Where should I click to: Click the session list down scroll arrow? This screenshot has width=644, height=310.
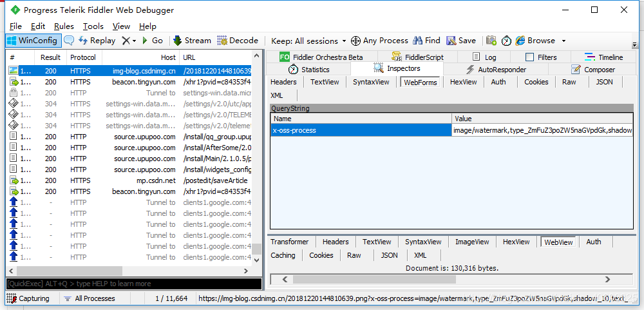pos(257,260)
